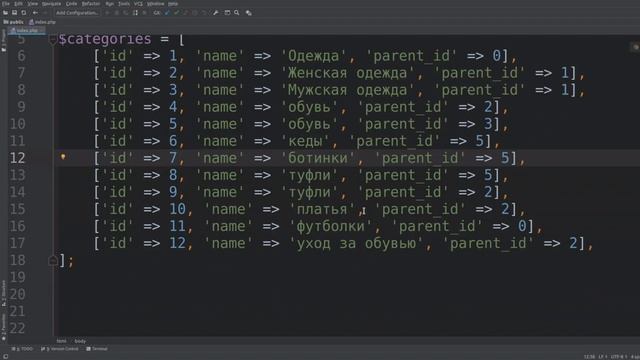Open the Structure side tool window tab

coord(4,293)
